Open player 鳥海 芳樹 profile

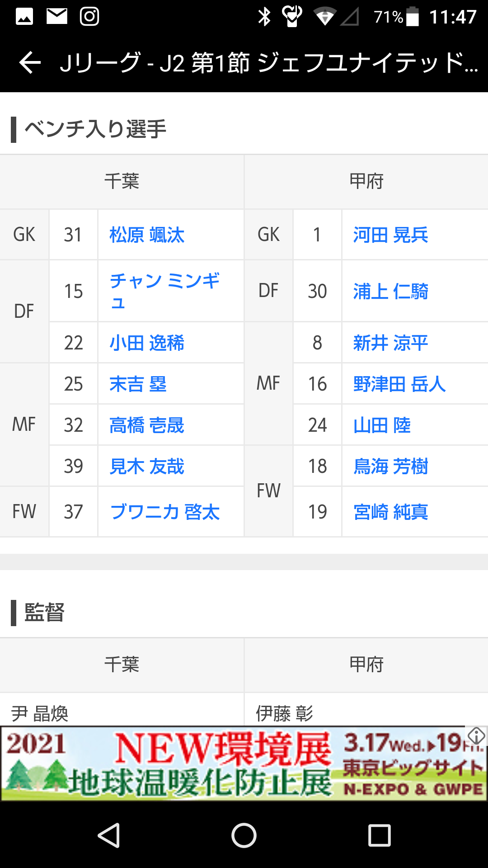pos(390,467)
